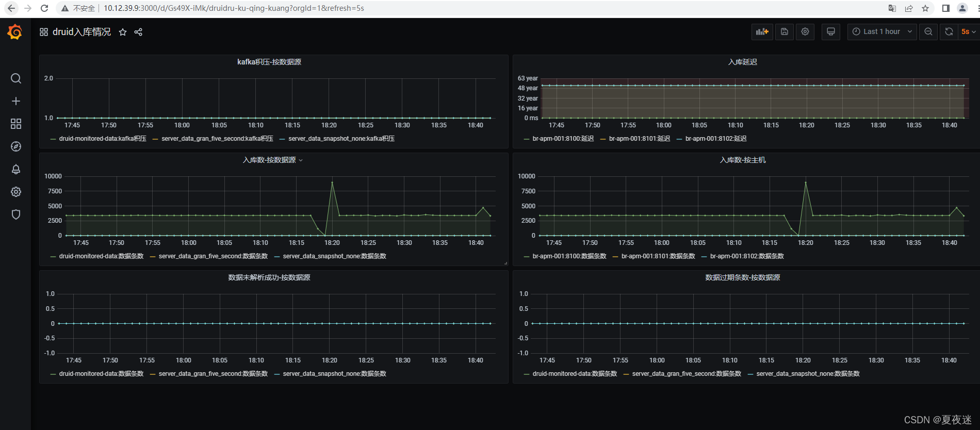Toggle 入库数-按数据源 server_data_gran_five_second:数据条数 legend

[x=213, y=256]
